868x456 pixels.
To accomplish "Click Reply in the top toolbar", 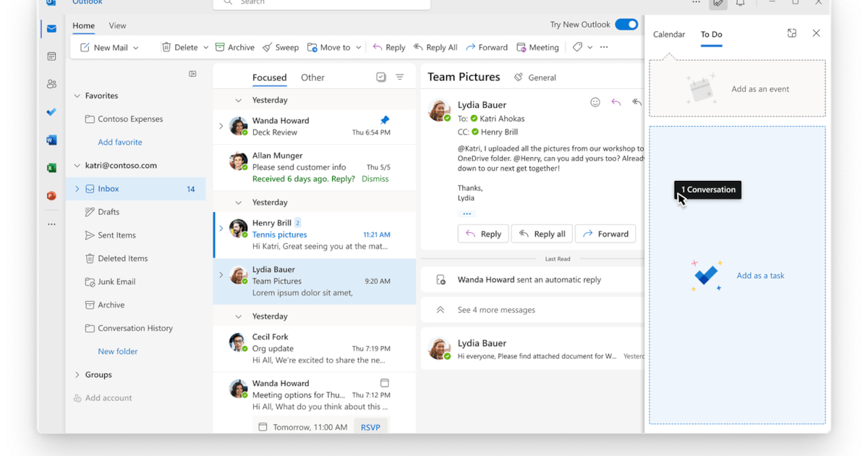I will coord(389,47).
